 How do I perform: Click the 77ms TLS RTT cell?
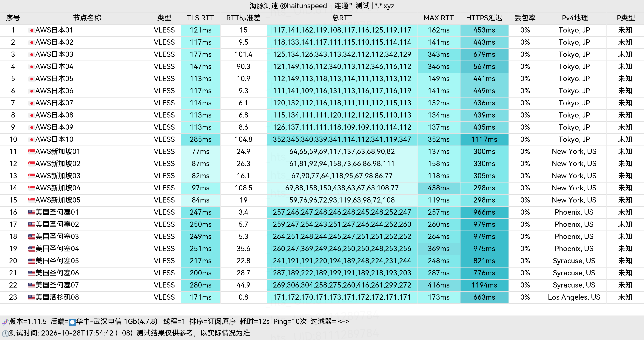click(201, 152)
